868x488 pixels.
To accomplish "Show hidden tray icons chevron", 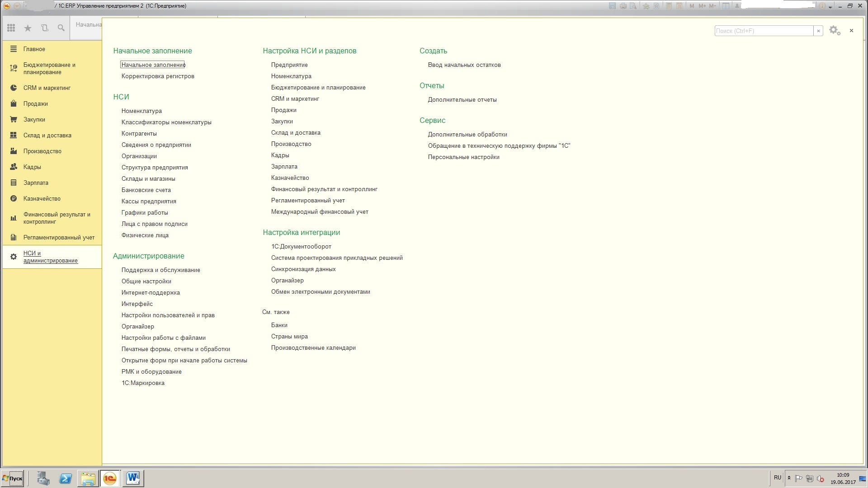I will click(789, 478).
